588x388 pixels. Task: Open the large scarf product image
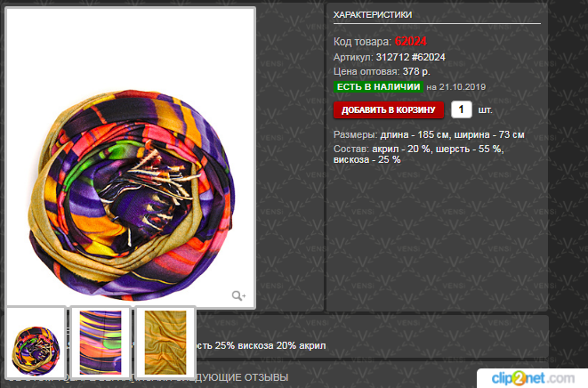click(131, 158)
